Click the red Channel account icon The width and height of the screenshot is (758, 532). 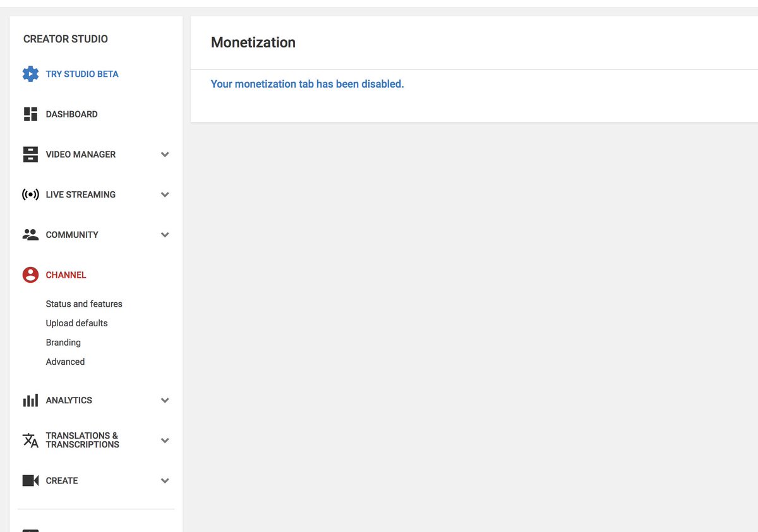tap(30, 275)
